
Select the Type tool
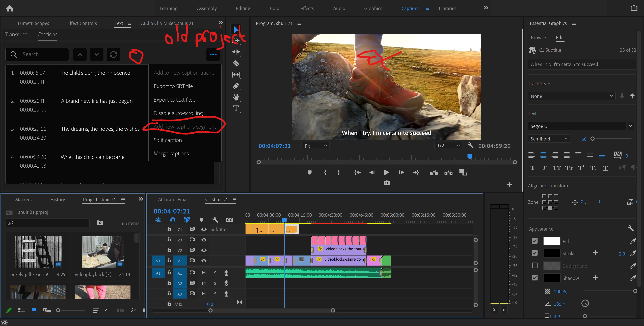click(236, 109)
